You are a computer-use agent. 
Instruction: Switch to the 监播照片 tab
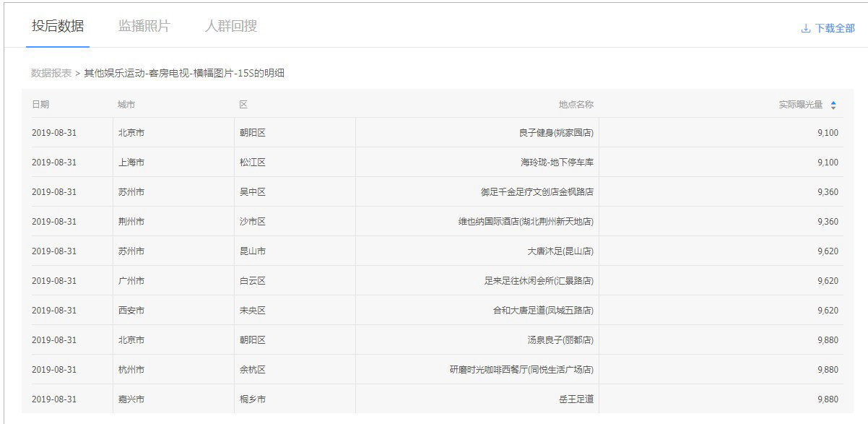144,27
